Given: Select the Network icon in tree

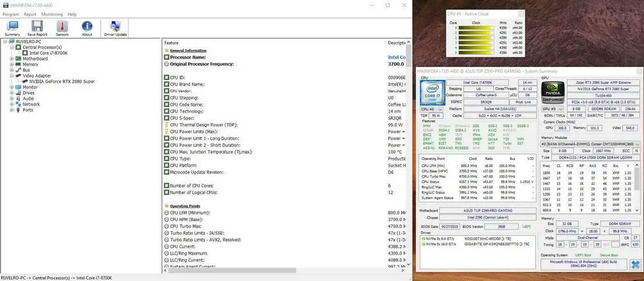Looking at the screenshot, I should (19, 104).
